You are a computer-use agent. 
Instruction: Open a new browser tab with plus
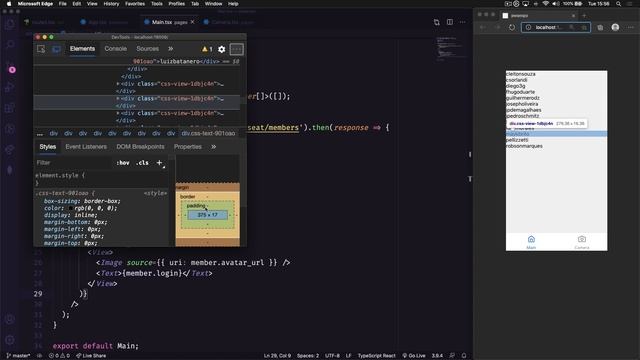tap(584, 15)
